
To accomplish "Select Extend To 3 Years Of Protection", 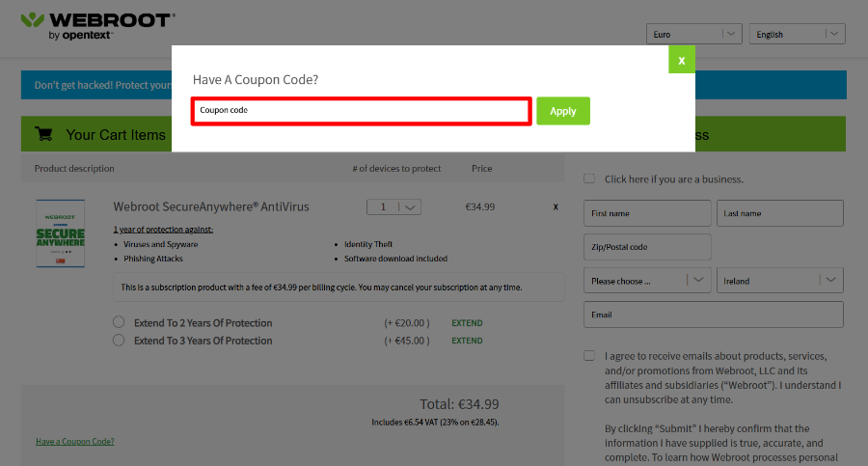I will 119,341.
